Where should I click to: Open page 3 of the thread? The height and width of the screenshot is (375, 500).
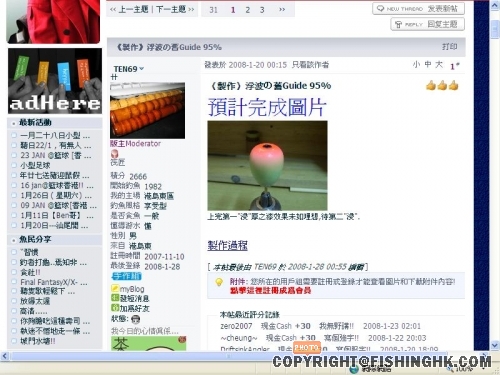click(x=262, y=10)
